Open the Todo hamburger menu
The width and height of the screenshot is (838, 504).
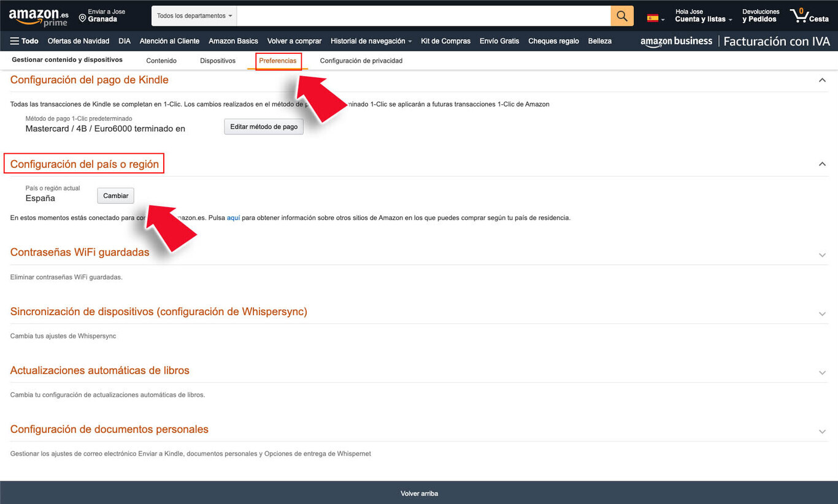click(25, 41)
